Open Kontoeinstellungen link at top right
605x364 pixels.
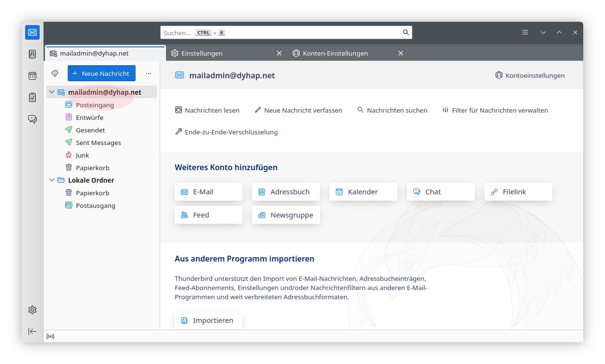[x=530, y=75]
